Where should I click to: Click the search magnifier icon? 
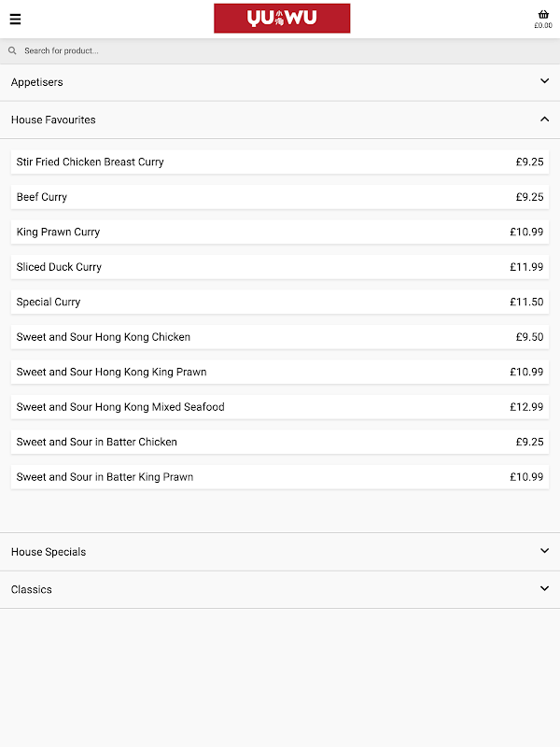click(x=12, y=51)
